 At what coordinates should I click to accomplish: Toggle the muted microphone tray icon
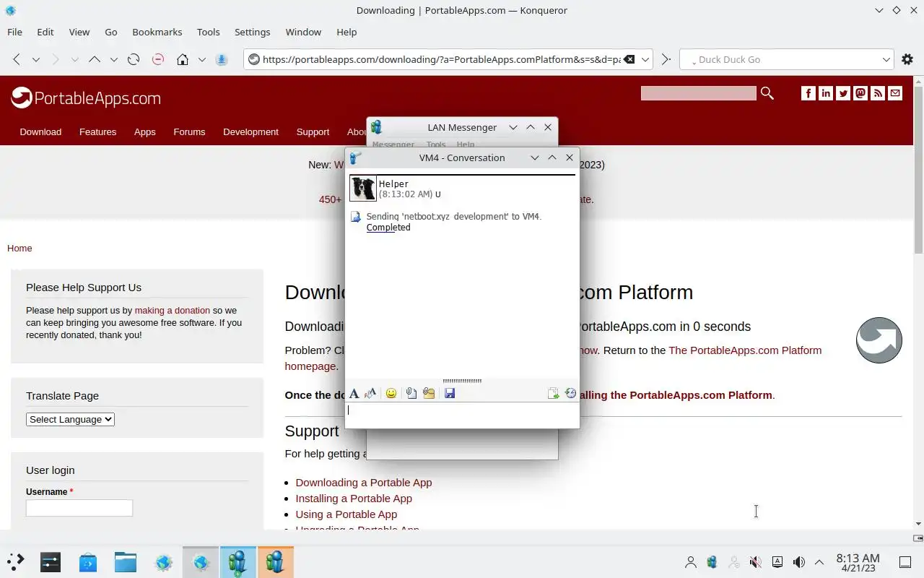coord(755,562)
